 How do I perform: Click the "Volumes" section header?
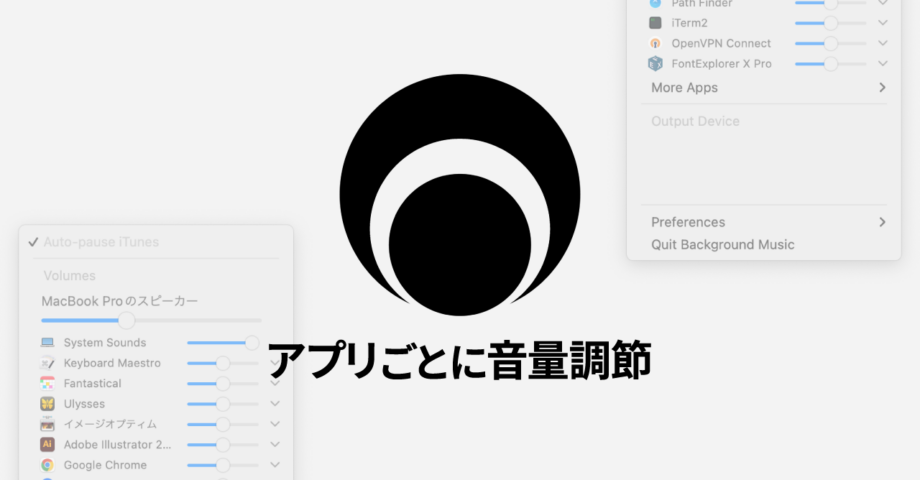tap(69, 275)
